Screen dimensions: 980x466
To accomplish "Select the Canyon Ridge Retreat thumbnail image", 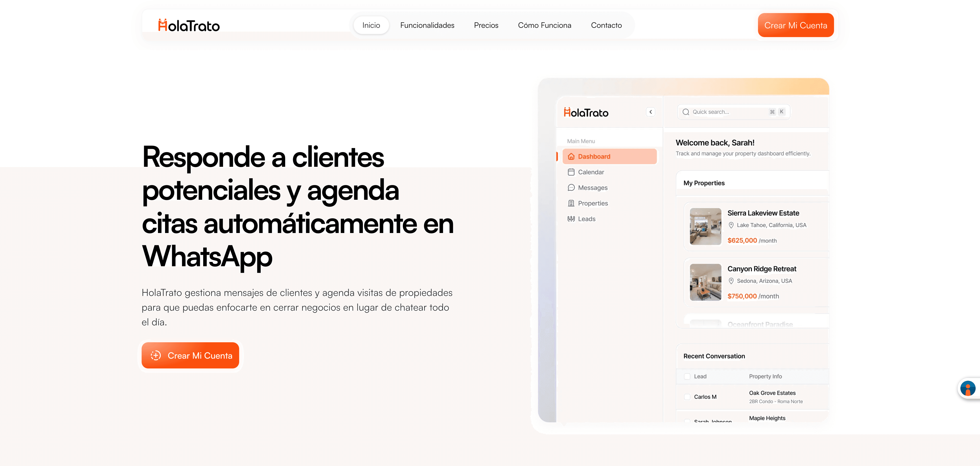I will pos(705,282).
